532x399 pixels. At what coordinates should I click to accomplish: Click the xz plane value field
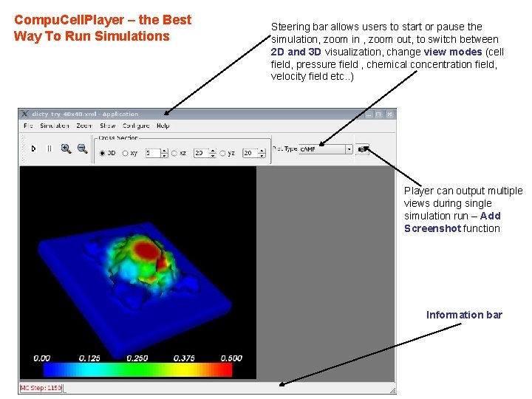pos(202,154)
